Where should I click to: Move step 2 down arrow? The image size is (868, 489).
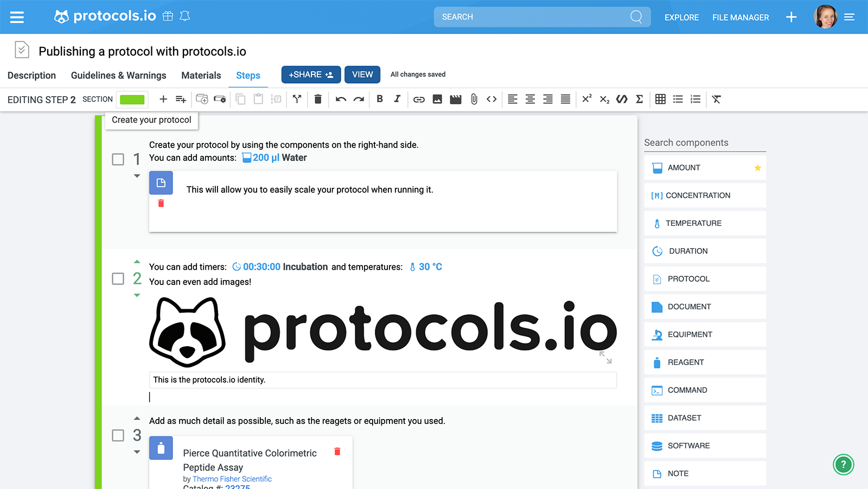point(137,295)
